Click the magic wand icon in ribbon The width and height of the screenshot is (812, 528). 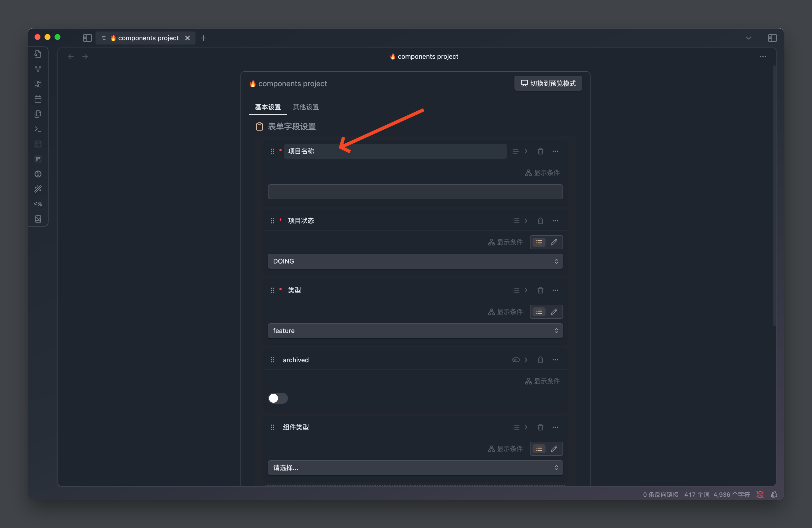click(38, 189)
